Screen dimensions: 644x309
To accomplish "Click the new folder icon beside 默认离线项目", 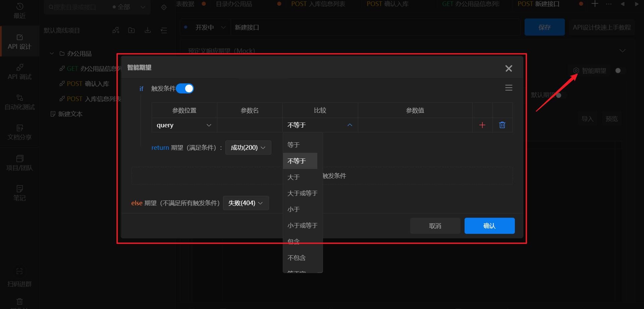I will coord(131,30).
